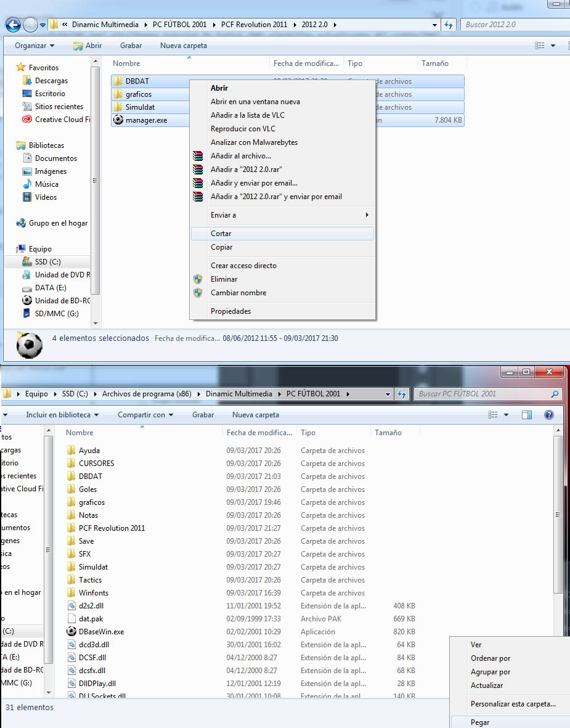Click the Forward arrow in top window
This screenshot has width=570, height=728.
click(x=30, y=25)
